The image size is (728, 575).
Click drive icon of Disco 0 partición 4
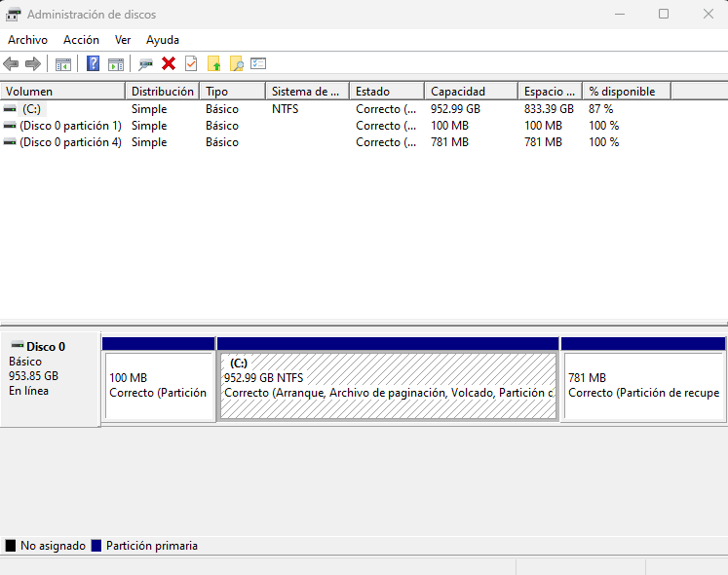(10, 142)
